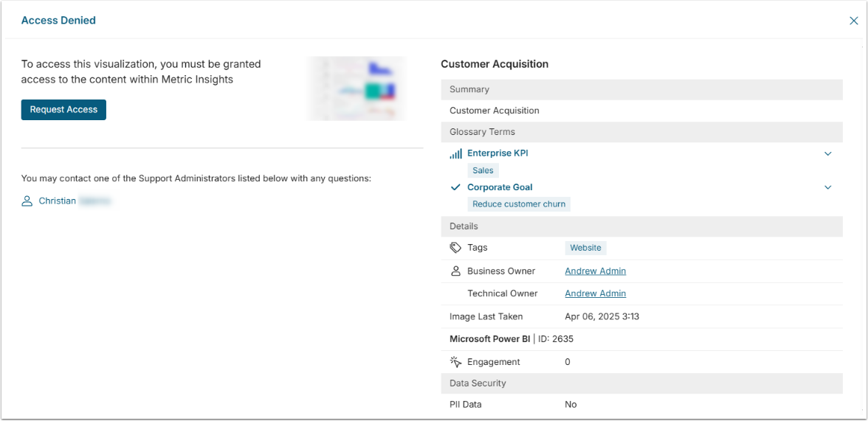Click the Data Security section header

[641, 383]
